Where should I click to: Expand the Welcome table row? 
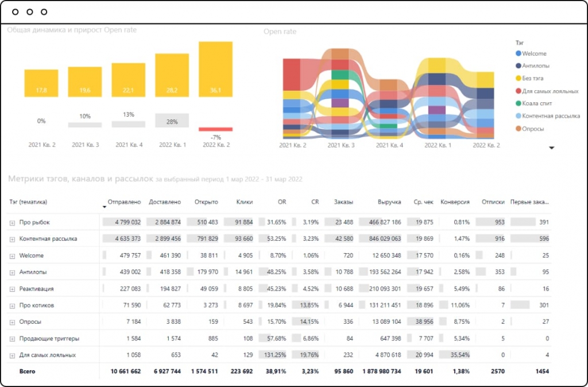12,256
